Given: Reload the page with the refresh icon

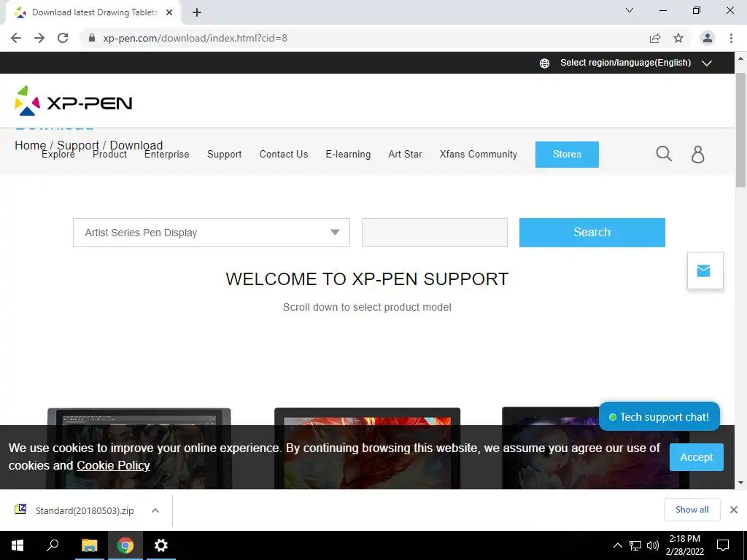Looking at the screenshot, I should (63, 38).
